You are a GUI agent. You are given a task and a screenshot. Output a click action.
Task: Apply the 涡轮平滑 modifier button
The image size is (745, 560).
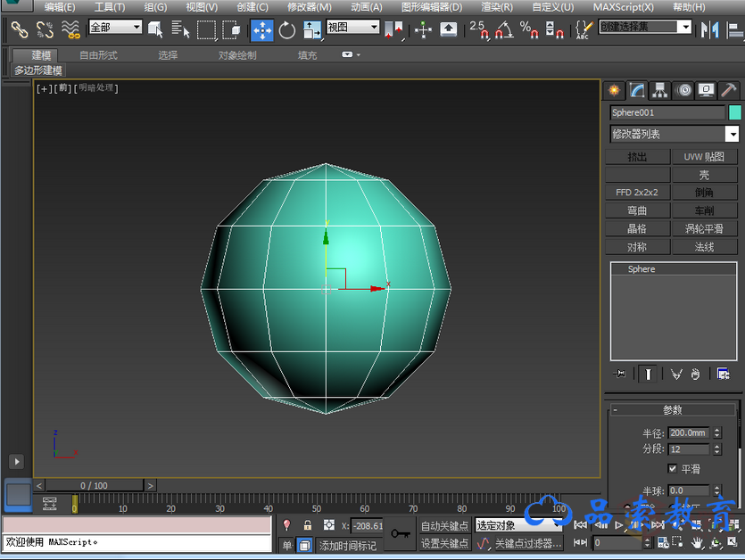point(704,229)
